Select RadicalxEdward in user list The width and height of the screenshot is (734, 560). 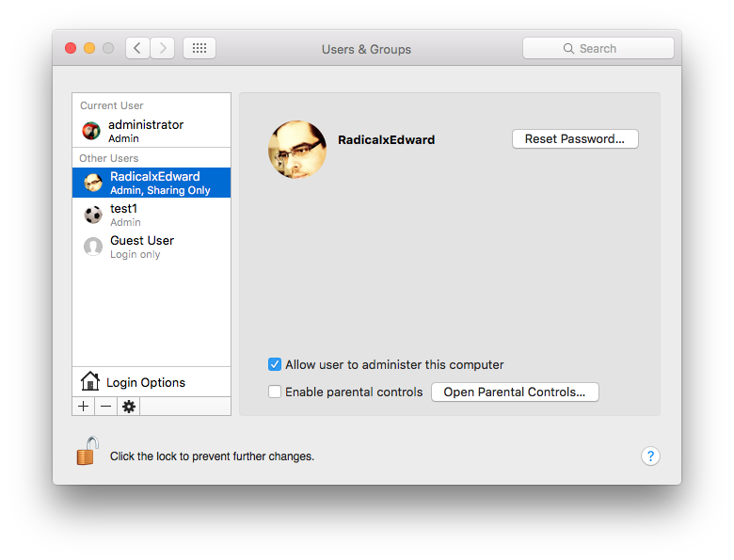(152, 183)
